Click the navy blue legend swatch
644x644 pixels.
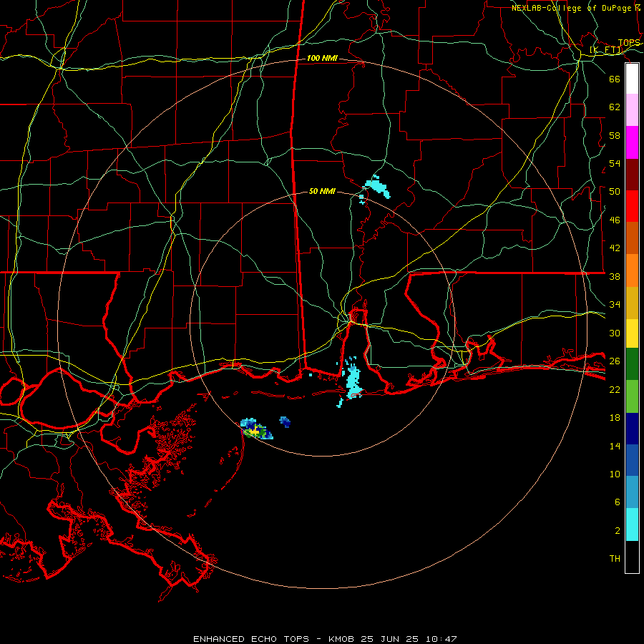pyautogui.click(x=632, y=429)
